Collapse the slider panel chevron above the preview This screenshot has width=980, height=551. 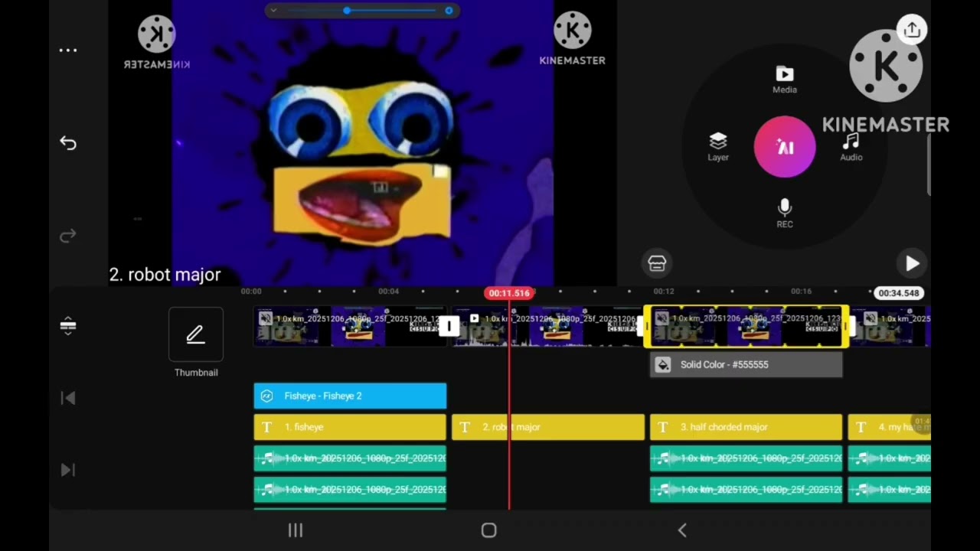273,11
